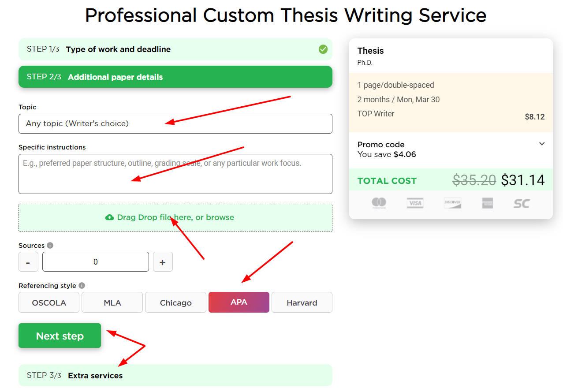Select the MLA referencing style

[112, 302]
